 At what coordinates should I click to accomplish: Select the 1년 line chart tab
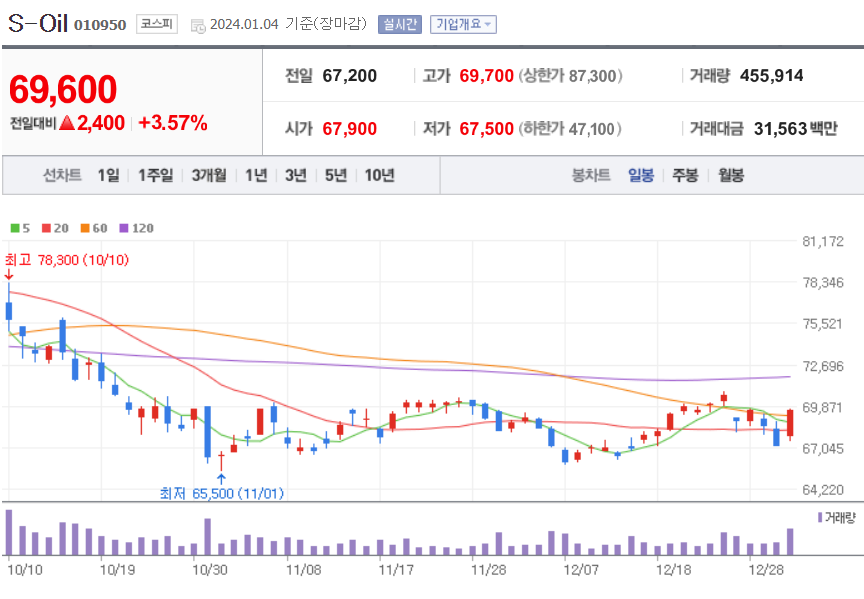point(256,175)
